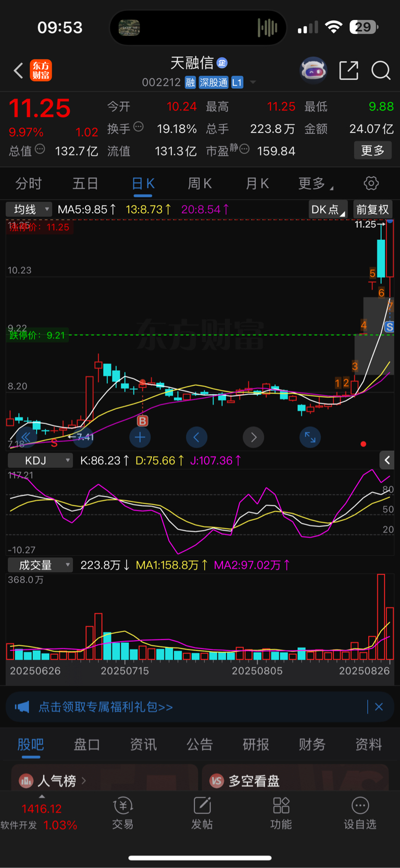The image size is (400, 868).
Task: Switch to the 五日 tab
Action: coord(85,184)
